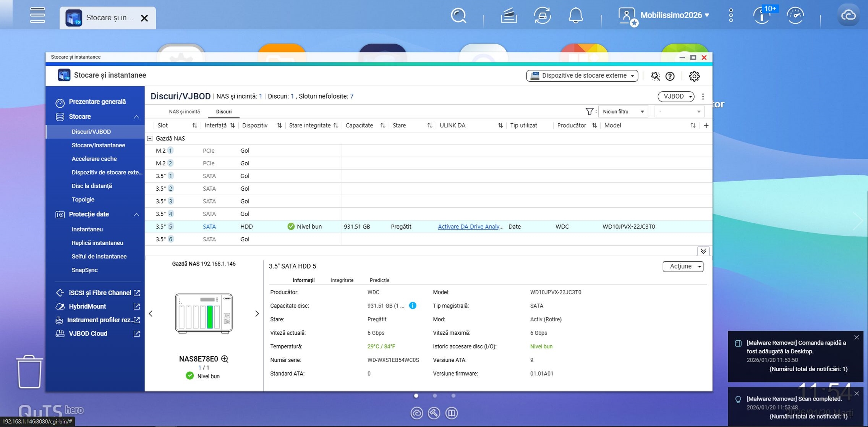This screenshot has height=427, width=868.
Task: Click the dashboard gauge icon
Action: pyautogui.click(x=795, y=16)
